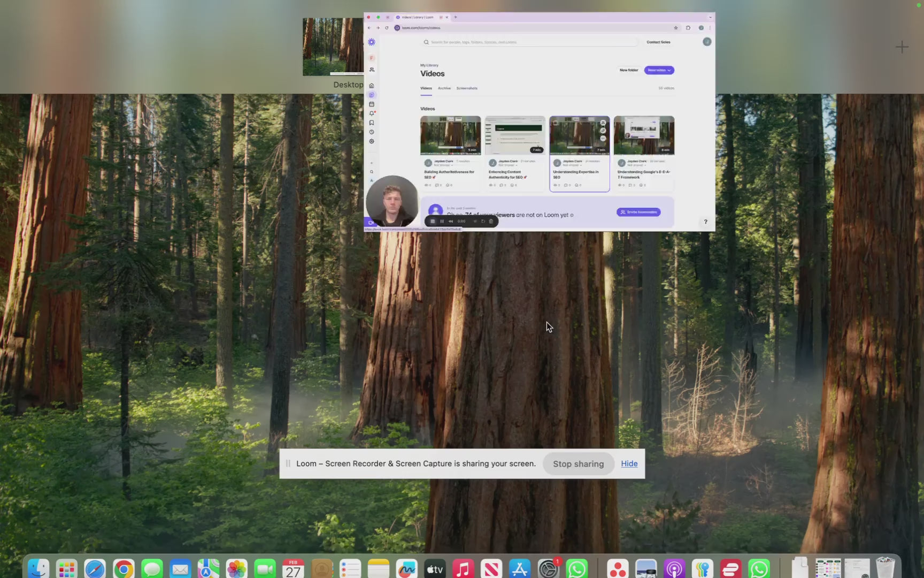The height and width of the screenshot is (578, 924).
Task: Click the trash icon in recording controls
Action: pos(491,221)
